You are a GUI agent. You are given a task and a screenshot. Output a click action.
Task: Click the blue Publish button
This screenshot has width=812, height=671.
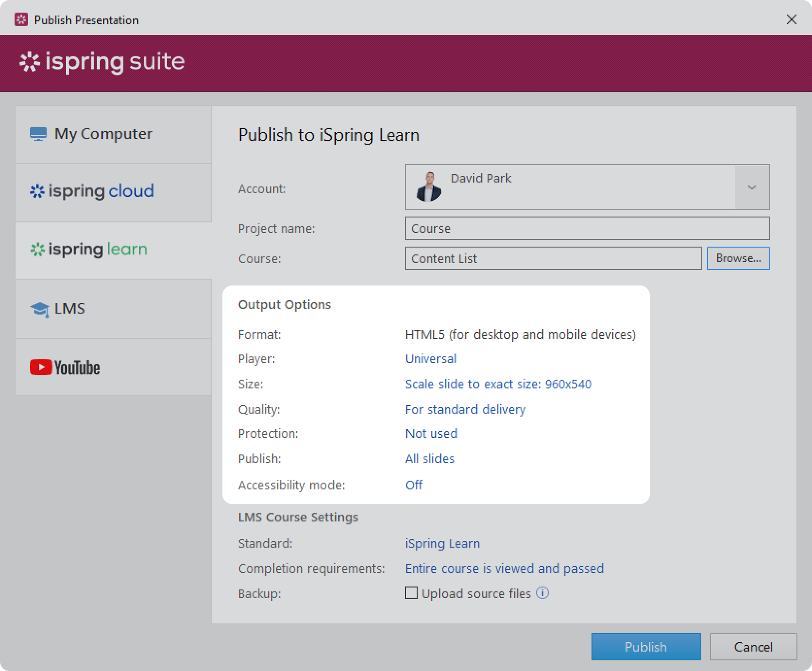click(x=646, y=647)
